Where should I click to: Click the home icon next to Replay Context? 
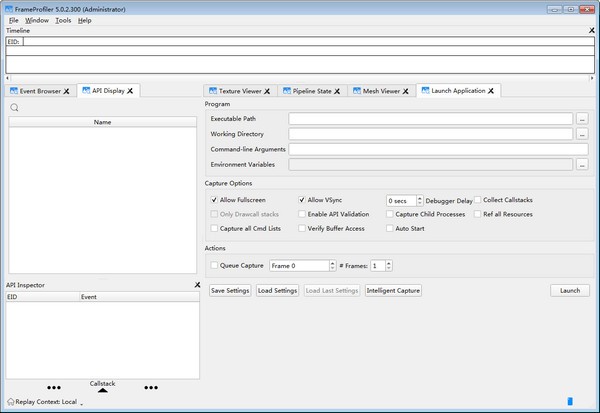pos(11,402)
